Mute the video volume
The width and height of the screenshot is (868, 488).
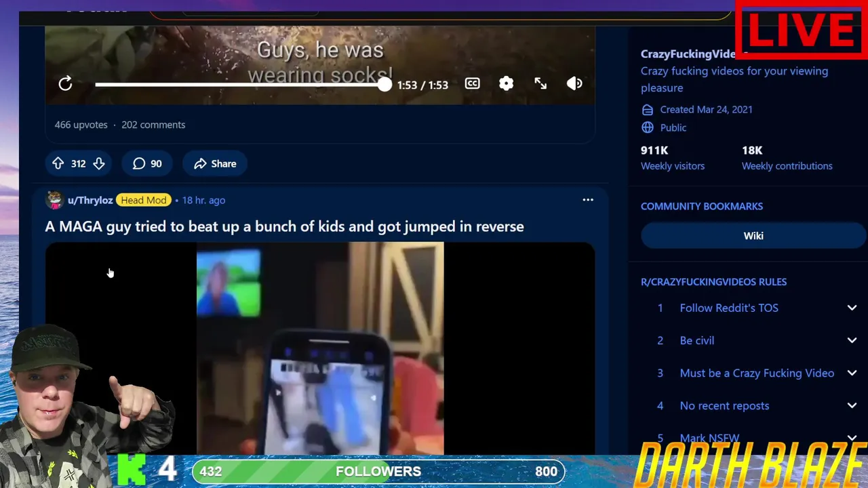click(x=574, y=83)
